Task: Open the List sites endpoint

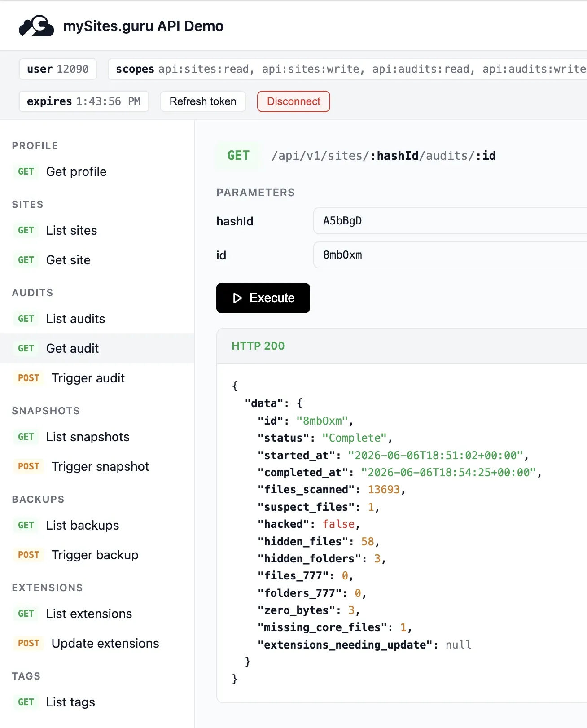Action: click(97, 230)
